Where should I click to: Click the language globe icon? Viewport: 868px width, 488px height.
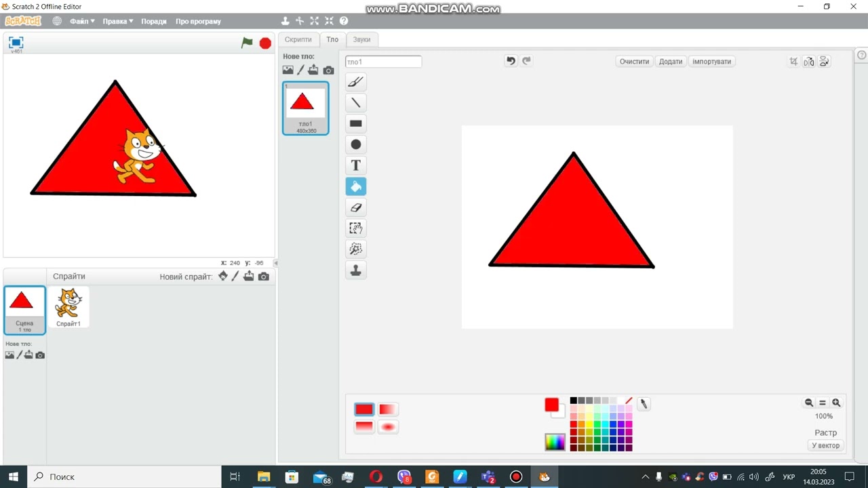(x=57, y=21)
